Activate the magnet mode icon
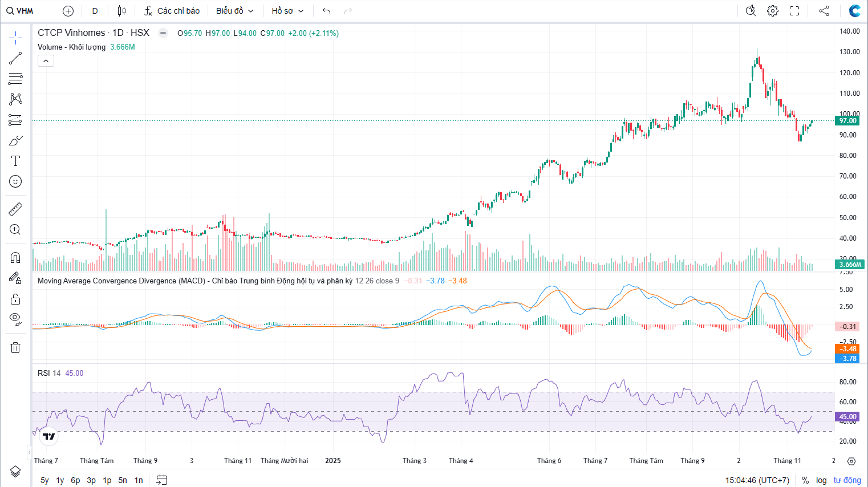Viewport: 868px width, 487px height. 15,257
